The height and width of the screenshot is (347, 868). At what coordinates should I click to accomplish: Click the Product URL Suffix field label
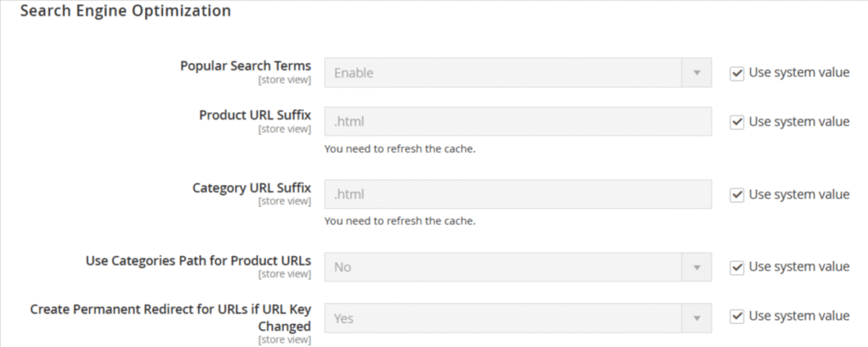tap(255, 115)
